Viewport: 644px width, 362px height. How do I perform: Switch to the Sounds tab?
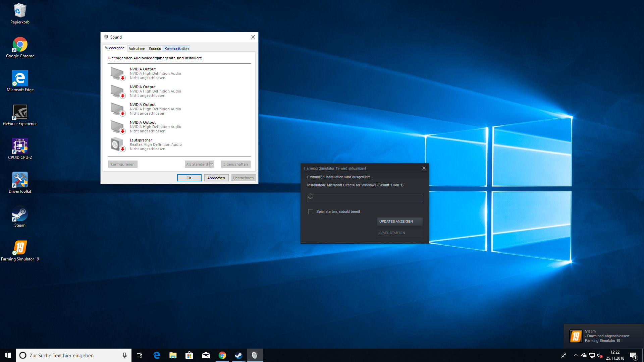[155, 49]
